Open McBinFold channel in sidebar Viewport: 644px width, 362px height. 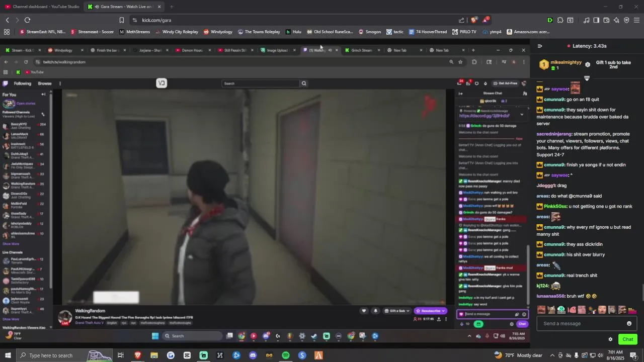26,206
